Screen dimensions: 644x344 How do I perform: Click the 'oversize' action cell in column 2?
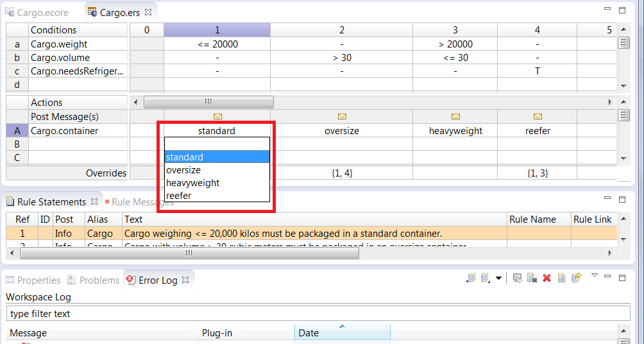pos(342,131)
